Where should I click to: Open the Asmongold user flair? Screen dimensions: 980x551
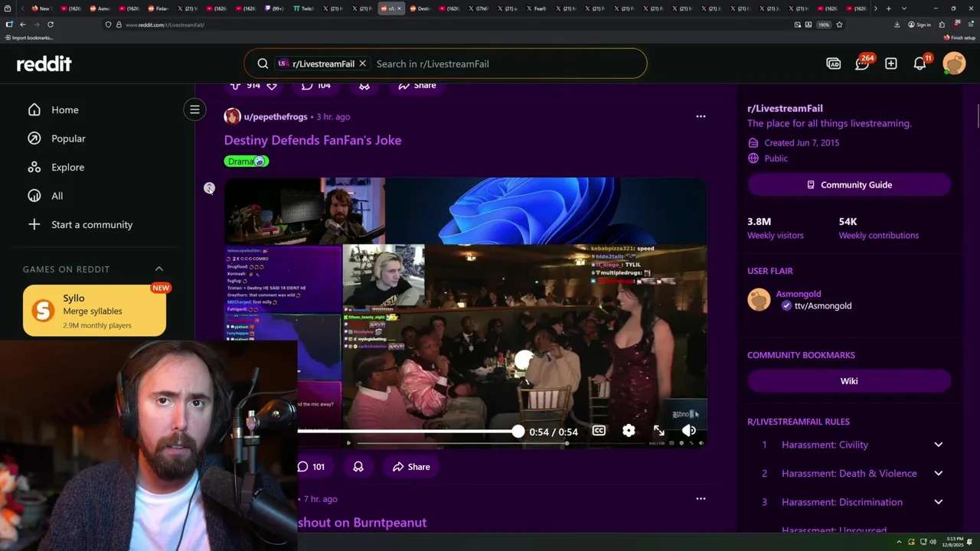coord(799,294)
